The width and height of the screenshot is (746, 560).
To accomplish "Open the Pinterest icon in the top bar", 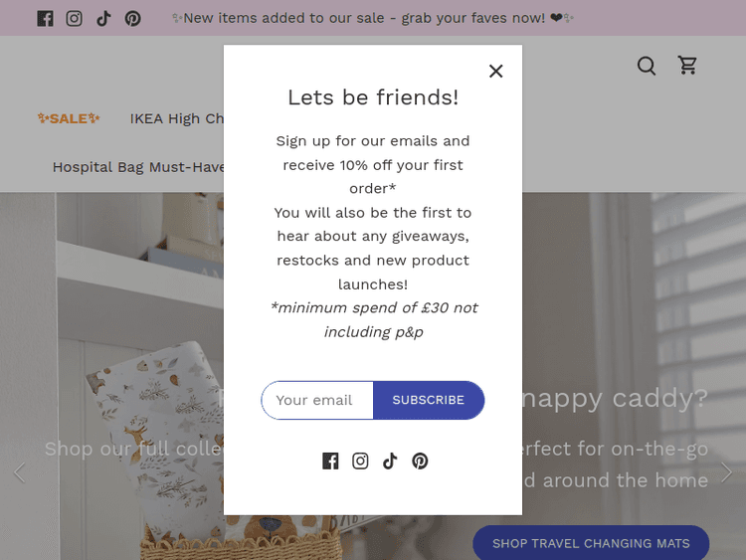I will click(x=132, y=18).
